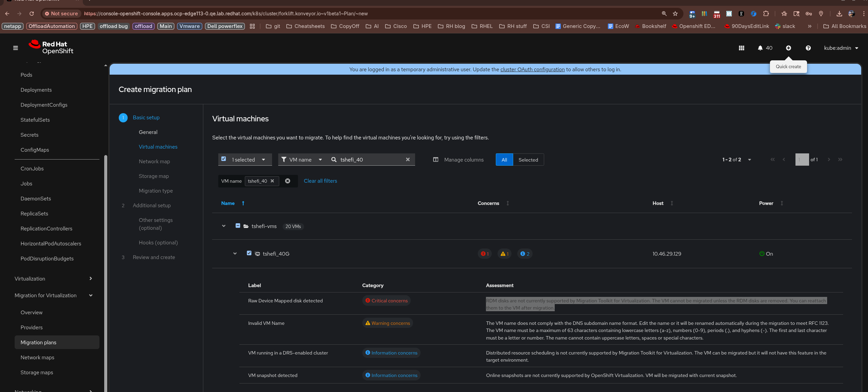
Task: Collapse the tshefi-vms folder row
Action: coord(224,226)
